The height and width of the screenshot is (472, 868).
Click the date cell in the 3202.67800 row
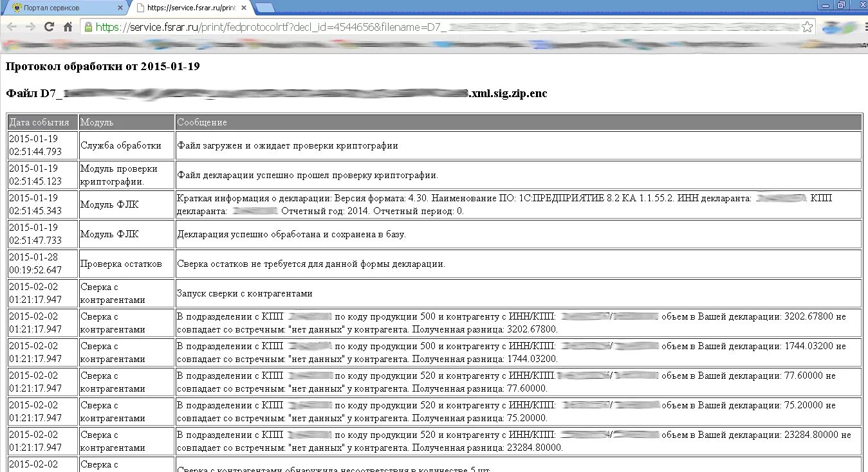coord(42,323)
